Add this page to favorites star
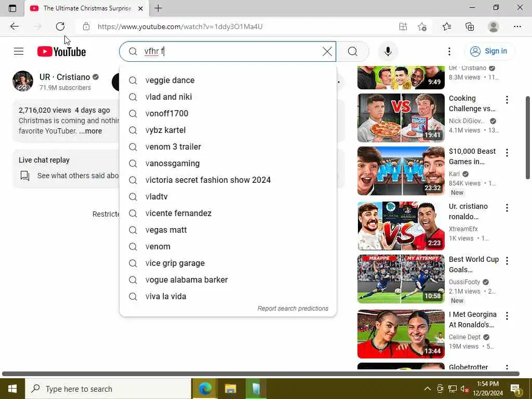The height and width of the screenshot is (399, 532). [422, 26]
